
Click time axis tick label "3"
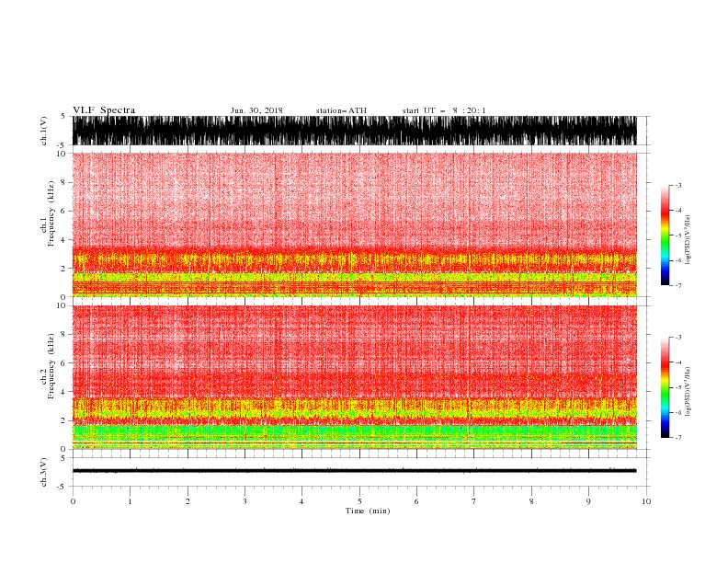pyautogui.click(x=245, y=501)
